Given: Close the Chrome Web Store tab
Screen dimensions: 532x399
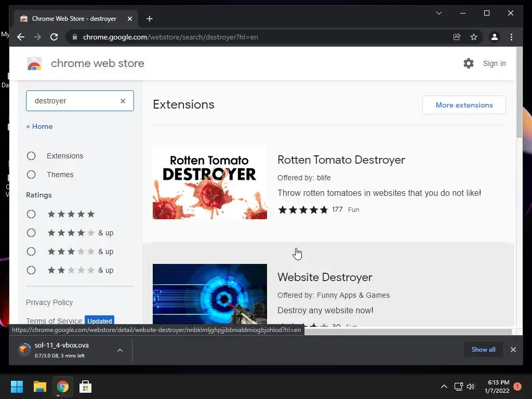Looking at the screenshot, I should click(x=129, y=19).
